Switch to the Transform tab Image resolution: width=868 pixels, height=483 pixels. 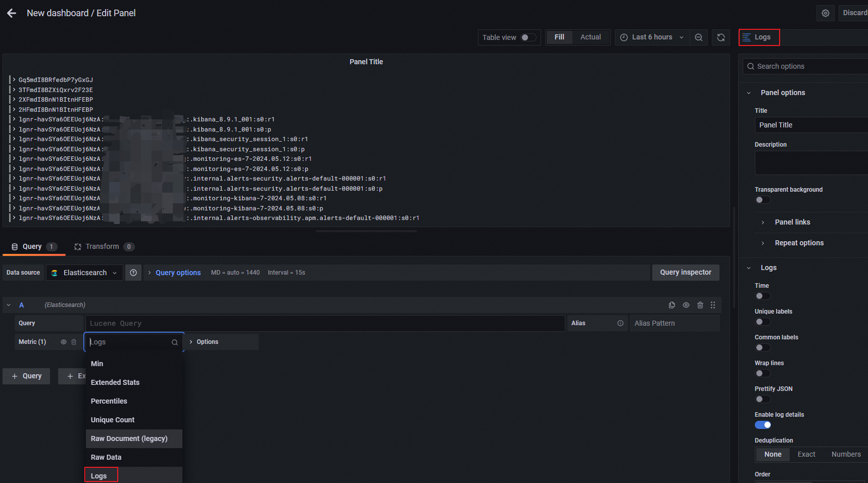(103, 247)
